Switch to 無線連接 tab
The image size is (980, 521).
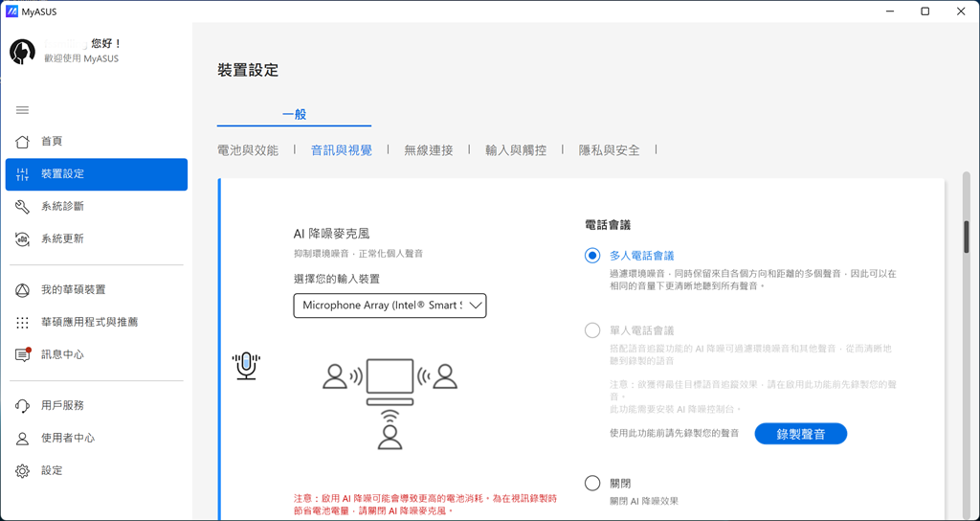428,150
